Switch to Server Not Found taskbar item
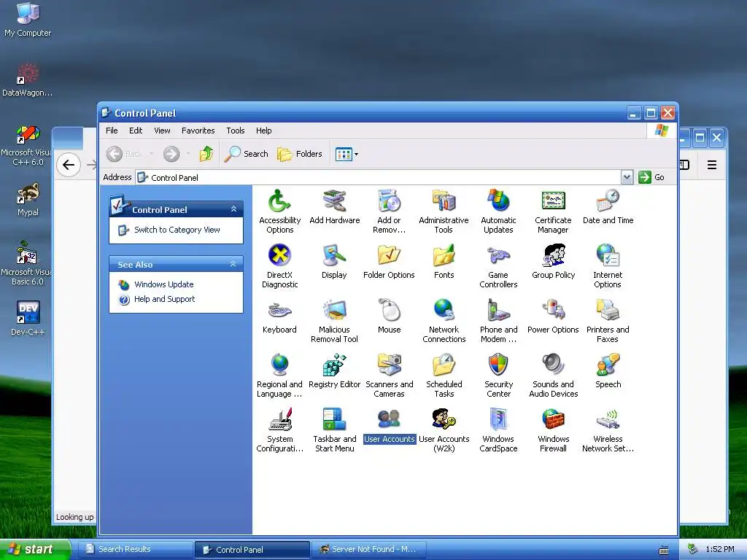 pyautogui.click(x=368, y=549)
